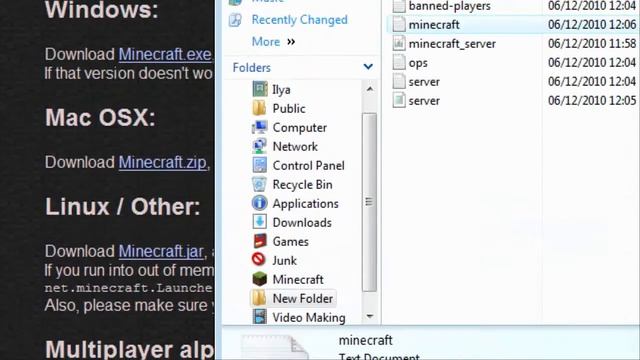The height and width of the screenshot is (360, 640).
Task: Select Network in the folder tree
Action: (x=295, y=147)
